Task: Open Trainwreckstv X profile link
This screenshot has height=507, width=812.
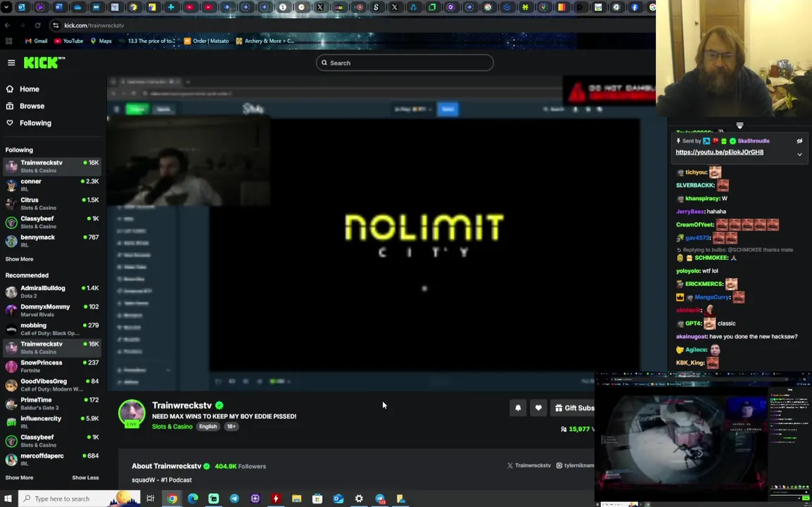Action: coord(528,465)
